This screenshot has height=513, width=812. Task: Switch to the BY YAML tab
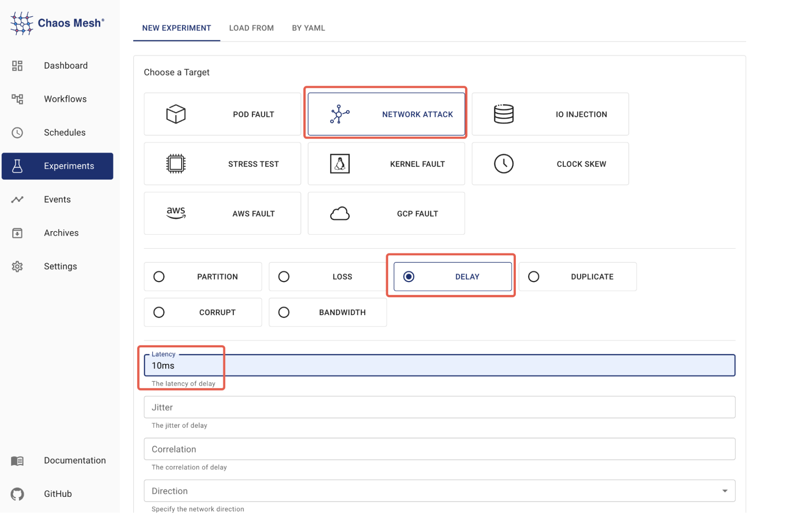pos(308,27)
